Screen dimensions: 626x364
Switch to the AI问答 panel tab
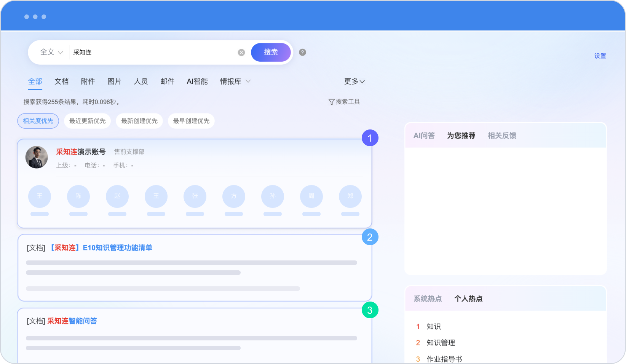(x=424, y=136)
